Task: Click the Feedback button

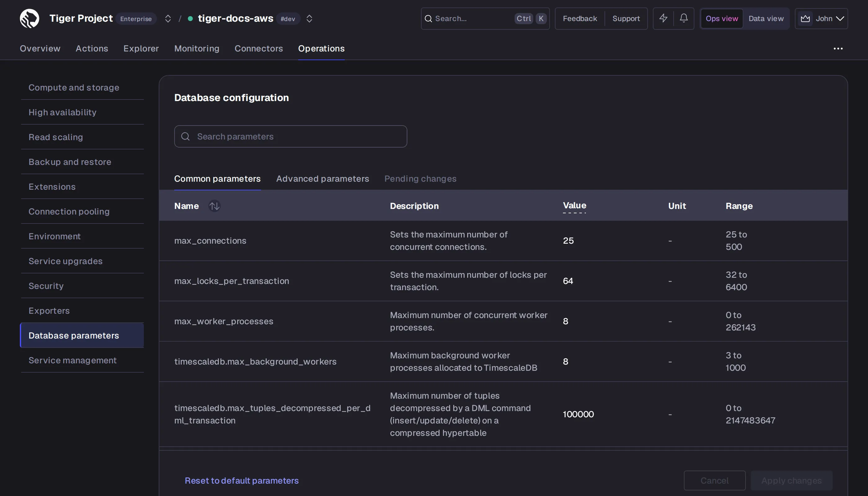Action: tap(580, 18)
